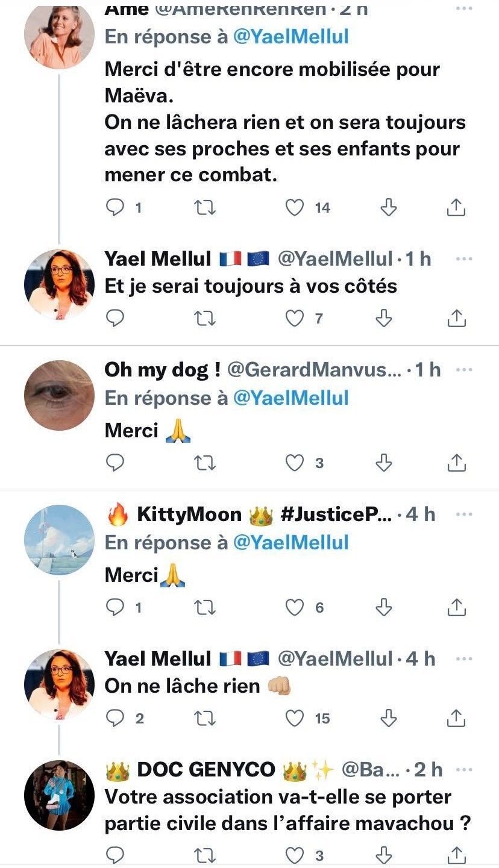Open @YaelMellul link in KittyMoon's reply
The height and width of the screenshot is (868, 499).
coord(290,543)
